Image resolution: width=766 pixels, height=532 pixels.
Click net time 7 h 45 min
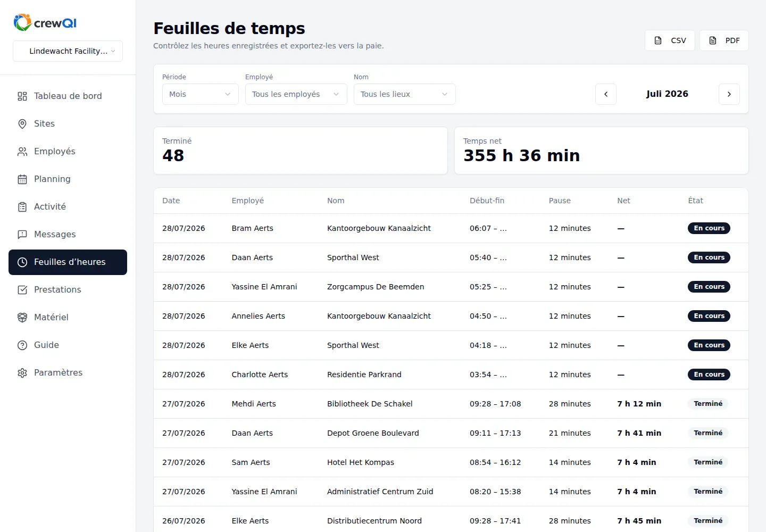(x=639, y=521)
